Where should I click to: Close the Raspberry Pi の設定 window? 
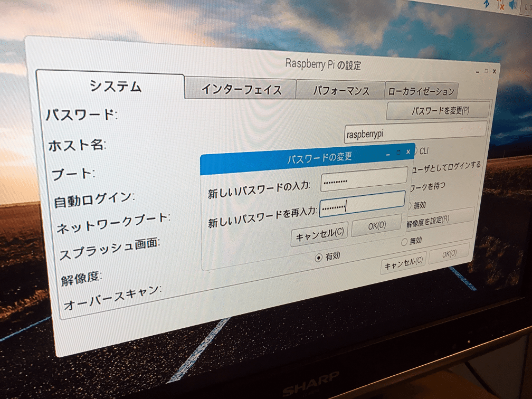point(495,71)
